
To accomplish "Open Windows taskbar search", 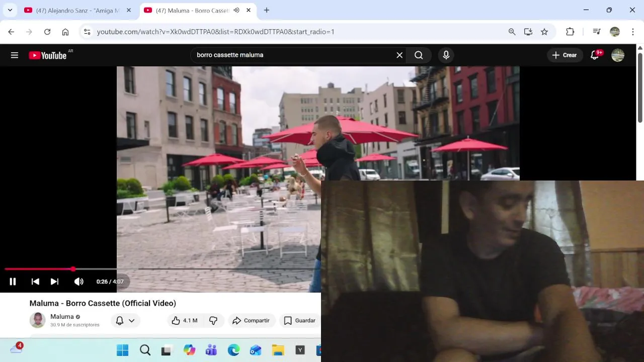I will coord(145,350).
